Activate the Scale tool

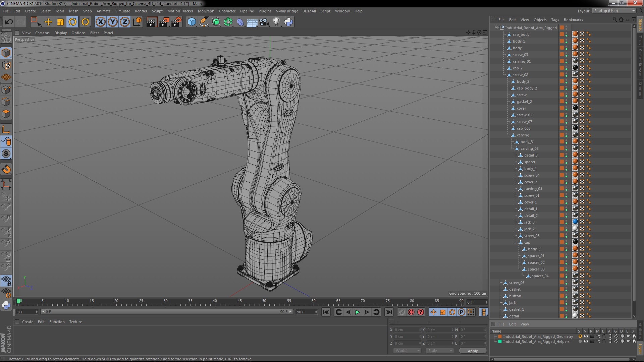coord(60,22)
